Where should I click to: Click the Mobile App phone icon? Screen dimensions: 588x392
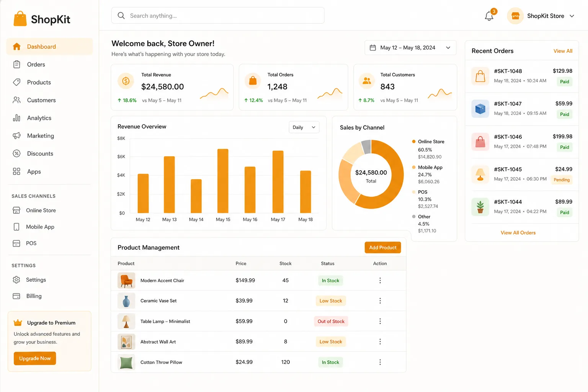click(16, 227)
